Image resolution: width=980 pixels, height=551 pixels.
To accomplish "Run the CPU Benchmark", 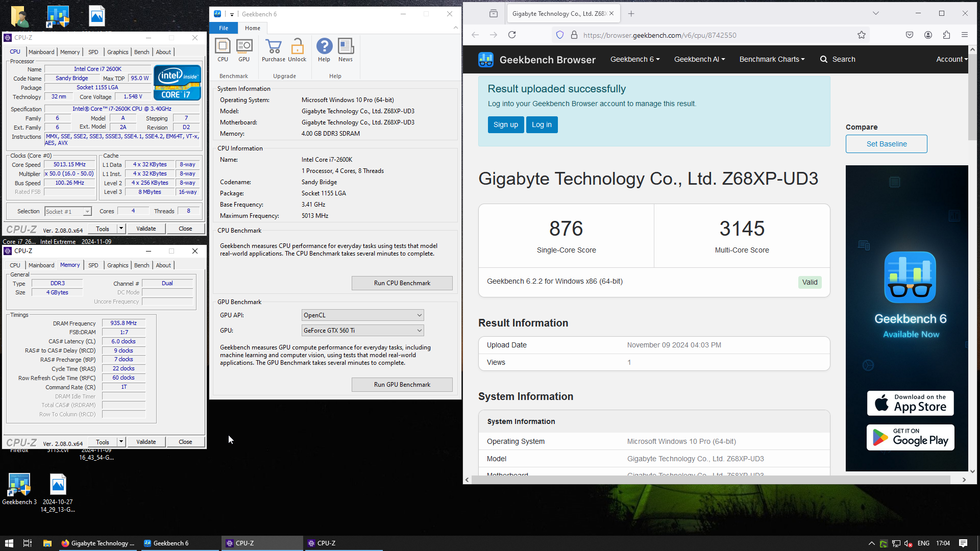I will point(402,283).
